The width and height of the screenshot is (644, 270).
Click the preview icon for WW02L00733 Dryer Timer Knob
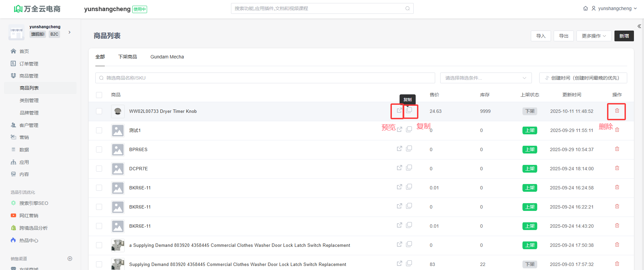(399, 110)
